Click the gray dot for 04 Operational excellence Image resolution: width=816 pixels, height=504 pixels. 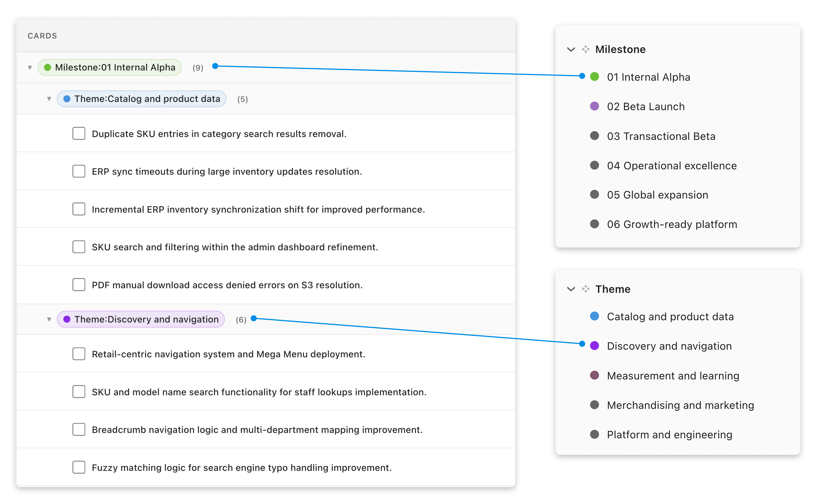pyautogui.click(x=594, y=165)
